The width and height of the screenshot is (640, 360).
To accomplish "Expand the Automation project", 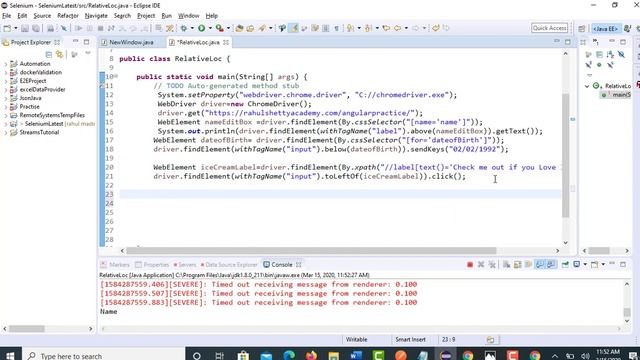I will pyautogui.click(x=6, y=64).
